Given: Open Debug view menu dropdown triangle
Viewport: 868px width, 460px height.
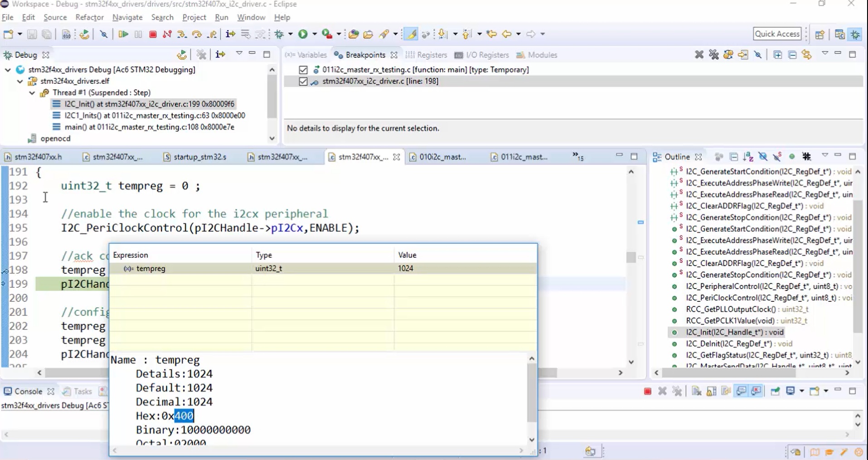Looking at the screenshot, I should 239,53.
